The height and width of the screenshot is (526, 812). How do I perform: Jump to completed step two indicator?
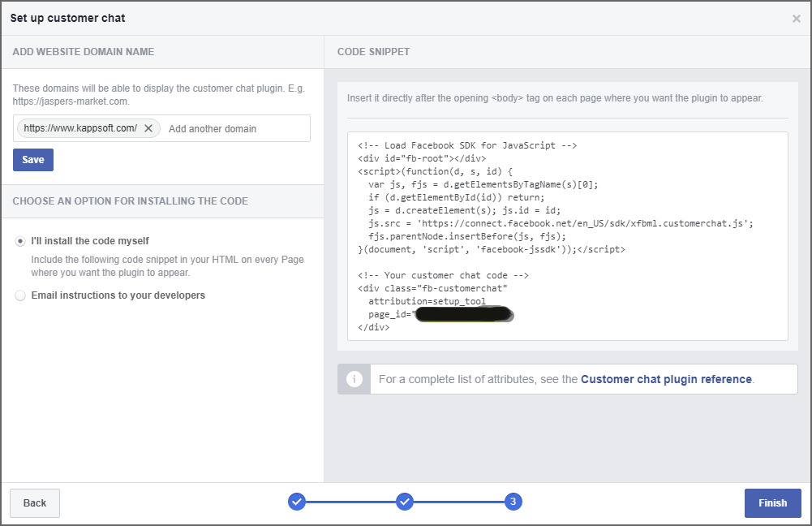[x=405, y=502]
